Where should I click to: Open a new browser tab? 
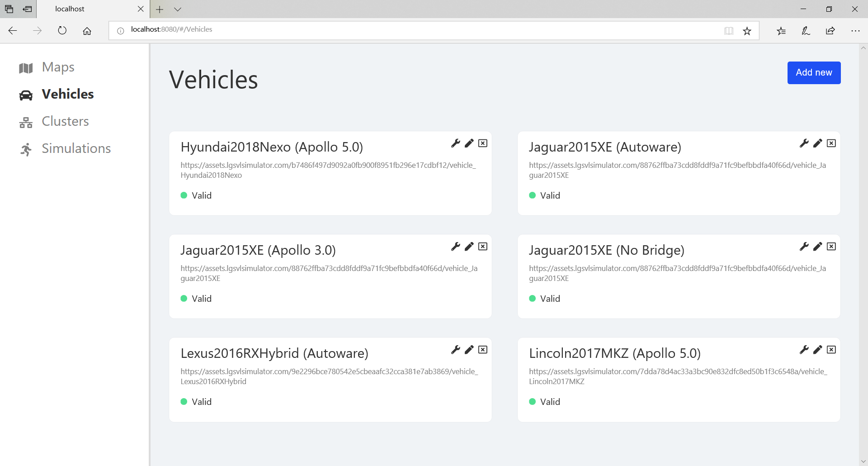tap(160, 9)
